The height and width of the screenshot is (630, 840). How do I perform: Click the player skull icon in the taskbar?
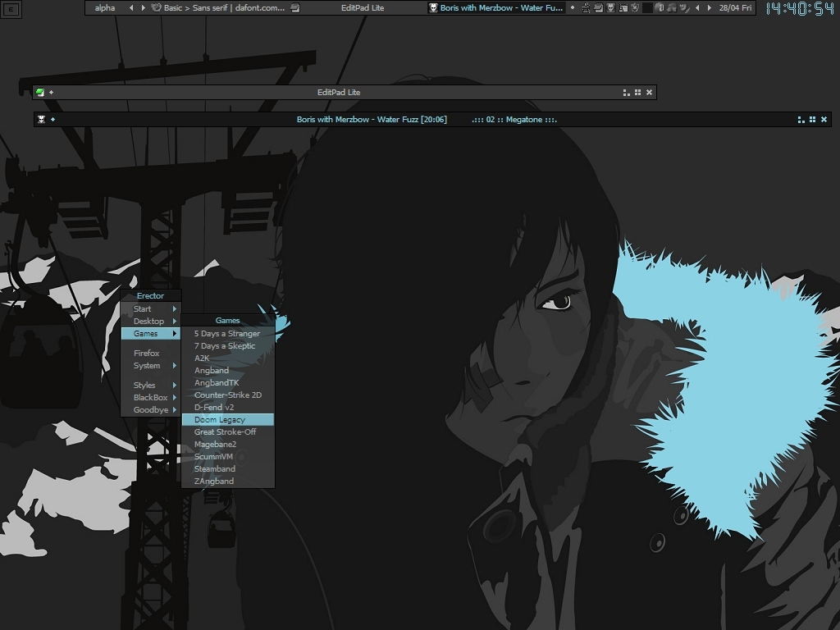point(433,8)
